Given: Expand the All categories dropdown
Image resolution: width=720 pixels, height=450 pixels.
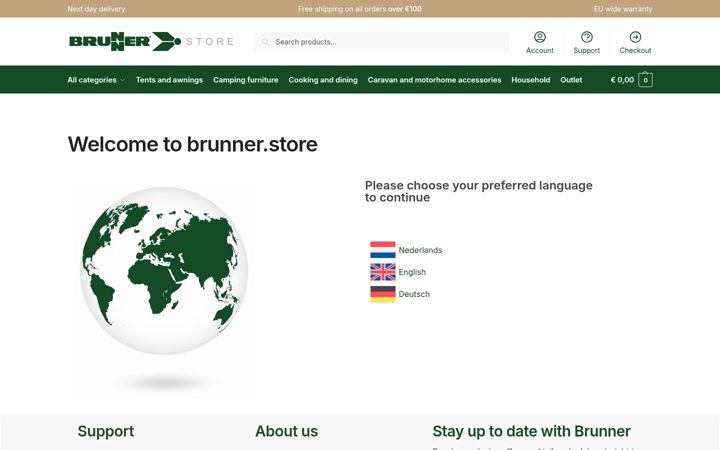Looking at the screenshot, I should [x=96, y=80].
